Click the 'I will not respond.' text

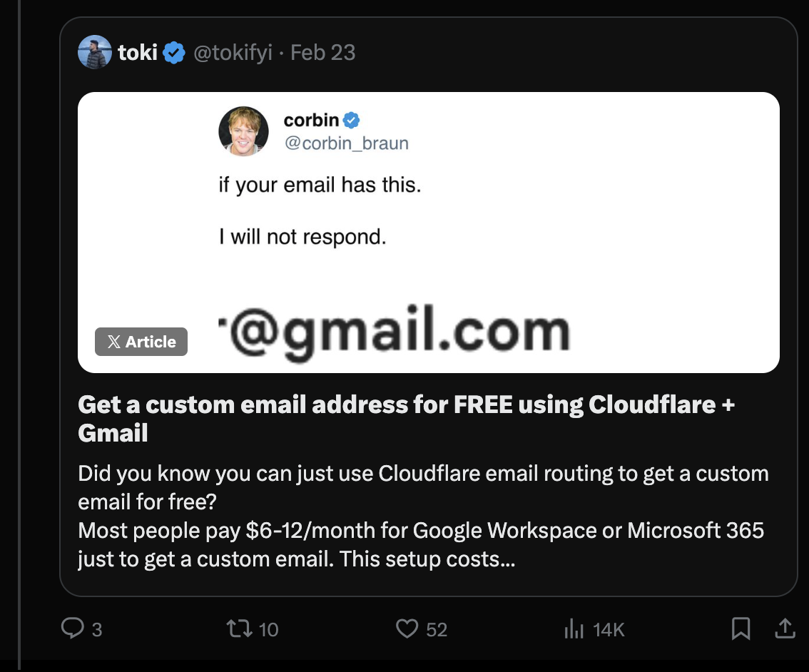click(x=302, y=237)
